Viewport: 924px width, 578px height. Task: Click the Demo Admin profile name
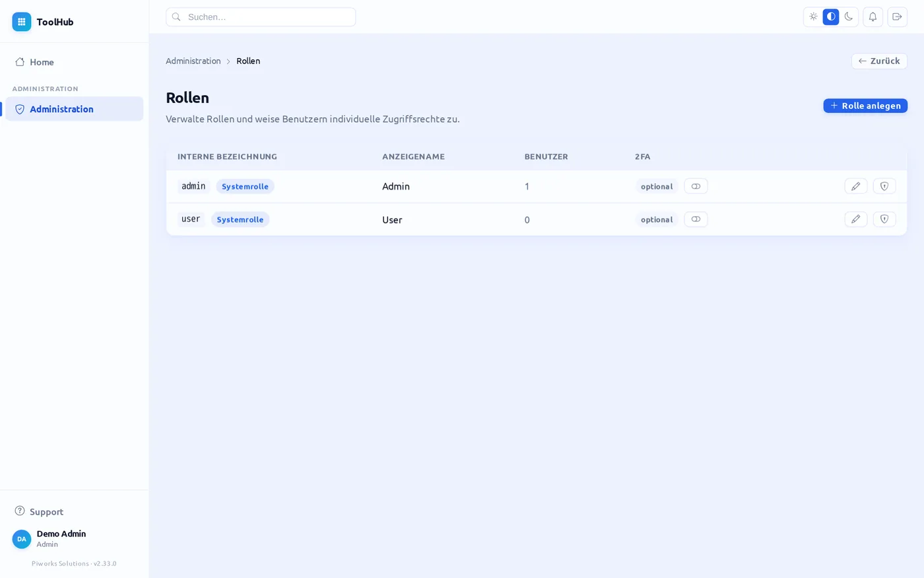pos(61,534)
